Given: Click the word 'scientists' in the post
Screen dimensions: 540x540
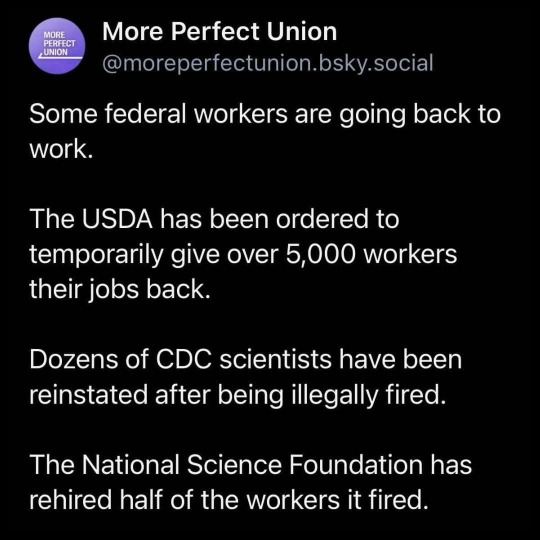Looking at the screenshot, I should pyautogui.click(x=275, y=359).
